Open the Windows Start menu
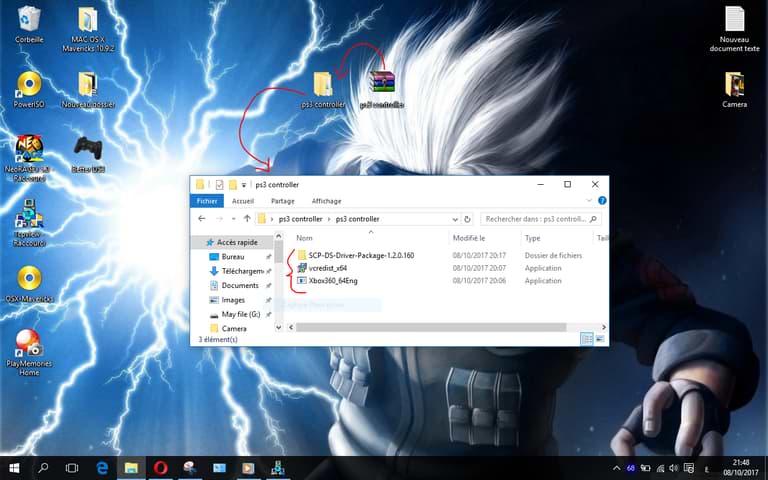 [x=14, y=468]
